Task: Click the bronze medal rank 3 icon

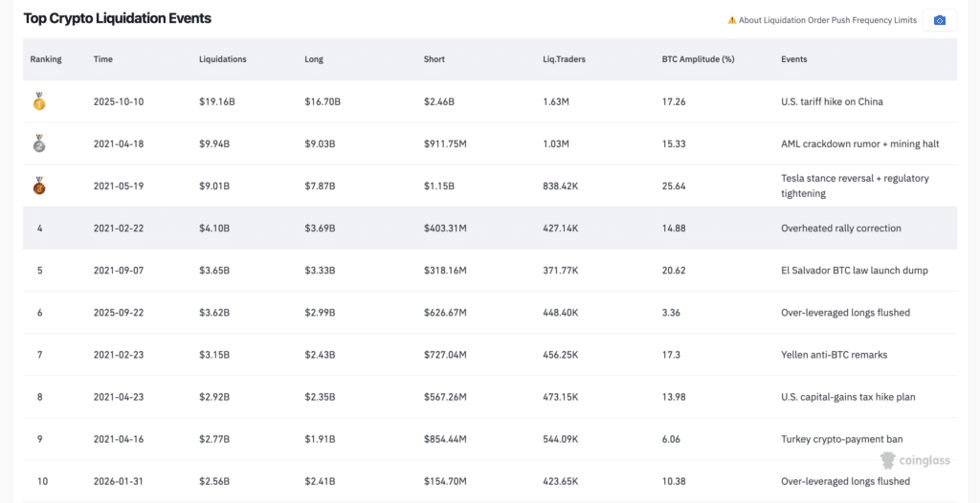Action: point(38,186)
